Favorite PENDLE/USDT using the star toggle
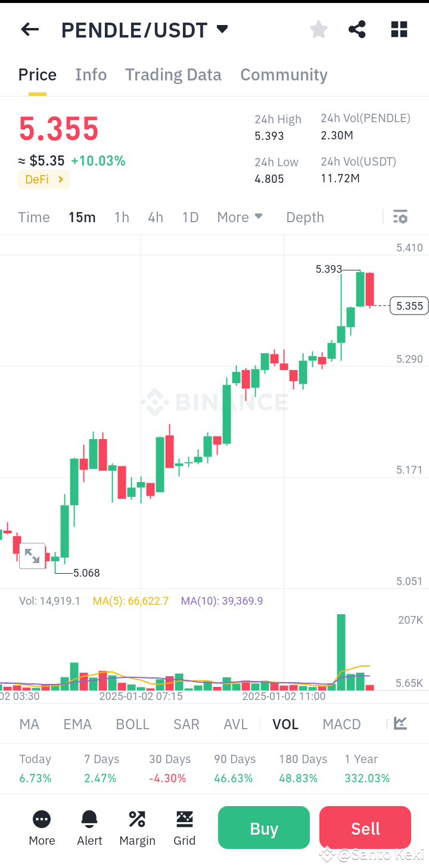429x868 pixels. point(318,29)
